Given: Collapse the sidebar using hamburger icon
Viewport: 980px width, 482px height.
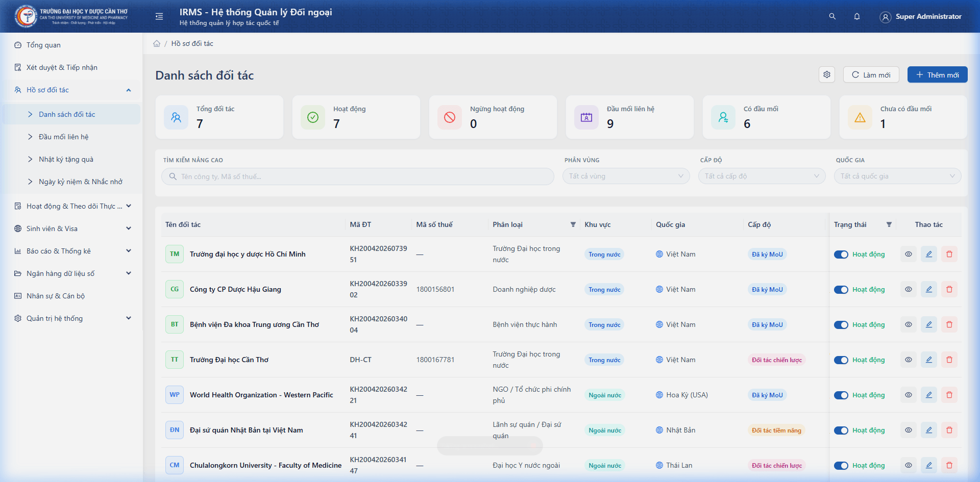Looking at the screenshot, I should 159,16.
